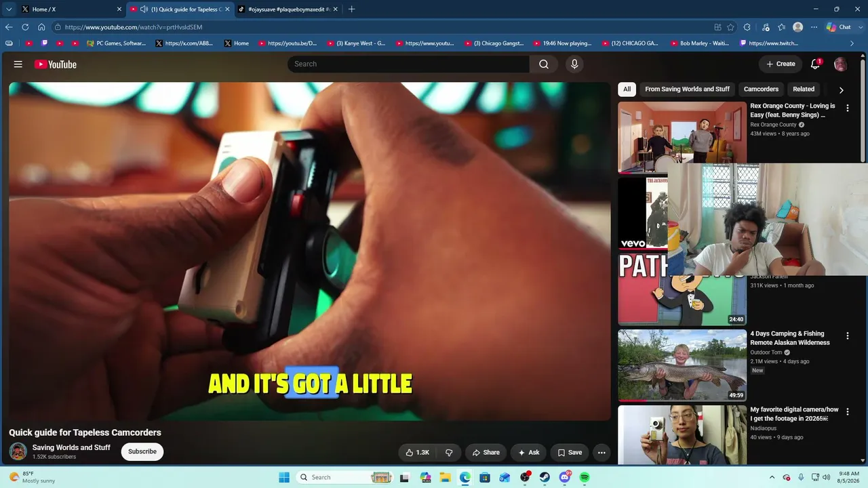This screenshot has width=868, height=488.
Task: Open the browser profile icon
Action: point(798,27)
